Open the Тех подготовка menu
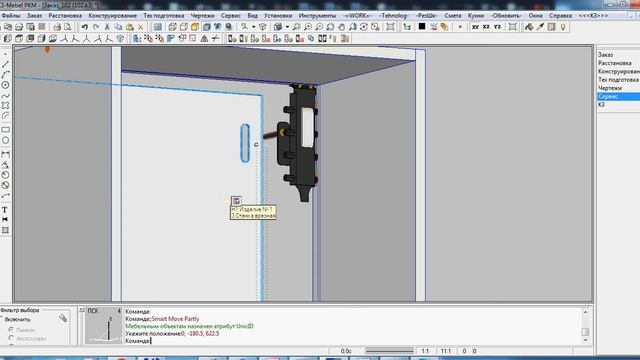The image size is (640, 360). [164, 16]
